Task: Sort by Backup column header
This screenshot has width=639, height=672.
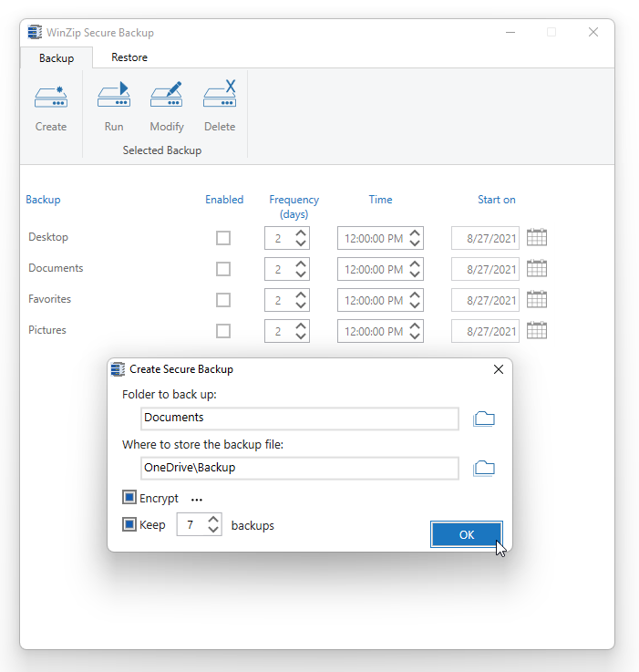Action: pos(43,200)
